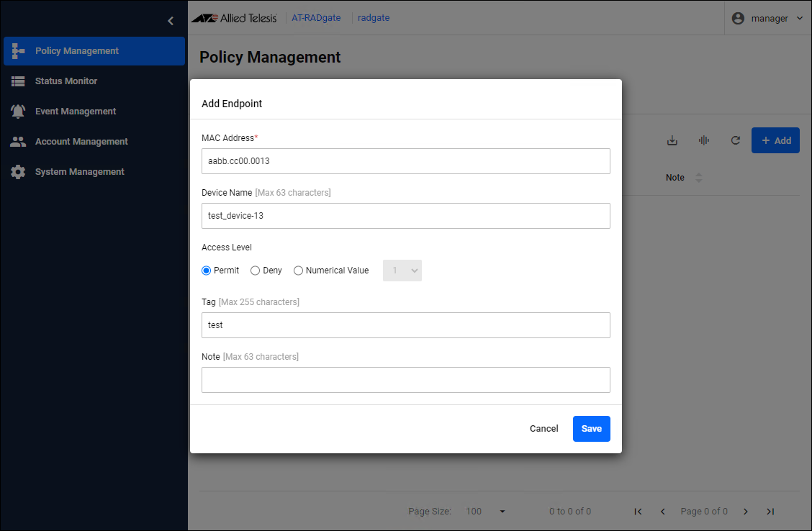Jump to the last page
Screen dimensions: 812x531
770,512
